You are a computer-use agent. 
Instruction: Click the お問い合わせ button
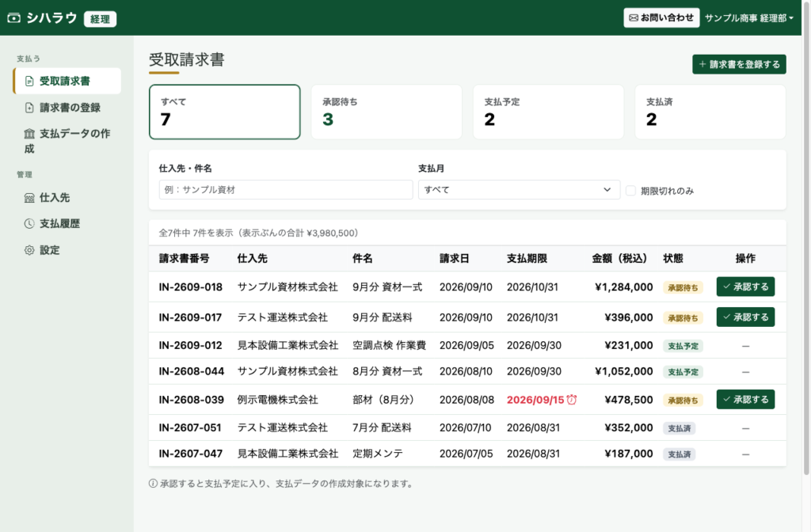point(661,17)
